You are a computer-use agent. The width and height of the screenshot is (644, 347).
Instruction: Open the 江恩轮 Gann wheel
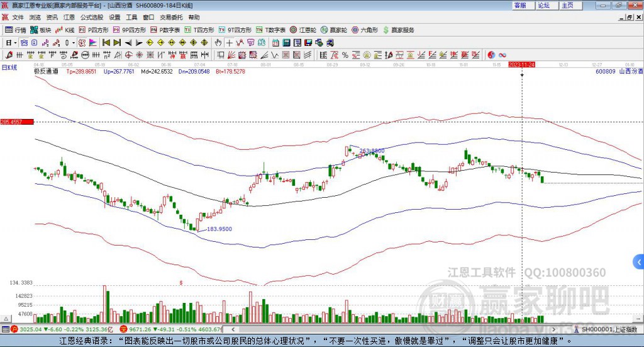point(303,30)
